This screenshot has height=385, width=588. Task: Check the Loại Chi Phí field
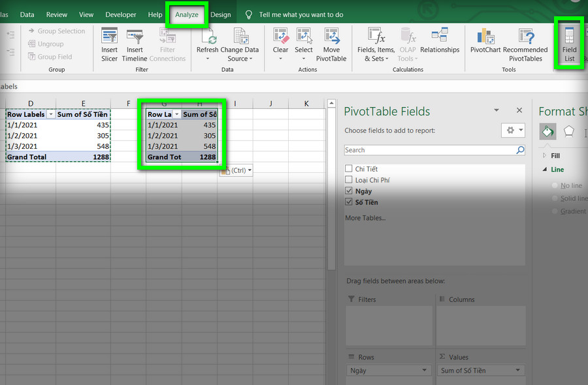[x=349, y=179]
